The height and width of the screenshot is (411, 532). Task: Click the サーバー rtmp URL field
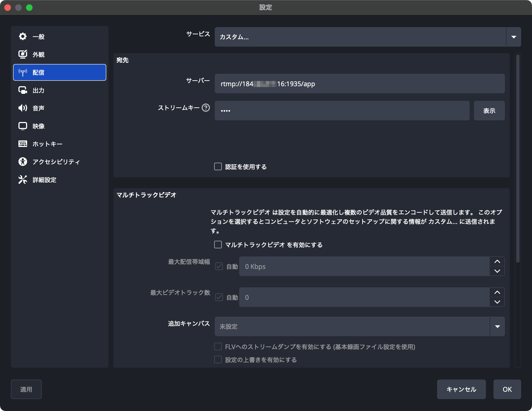coord(359,84)
